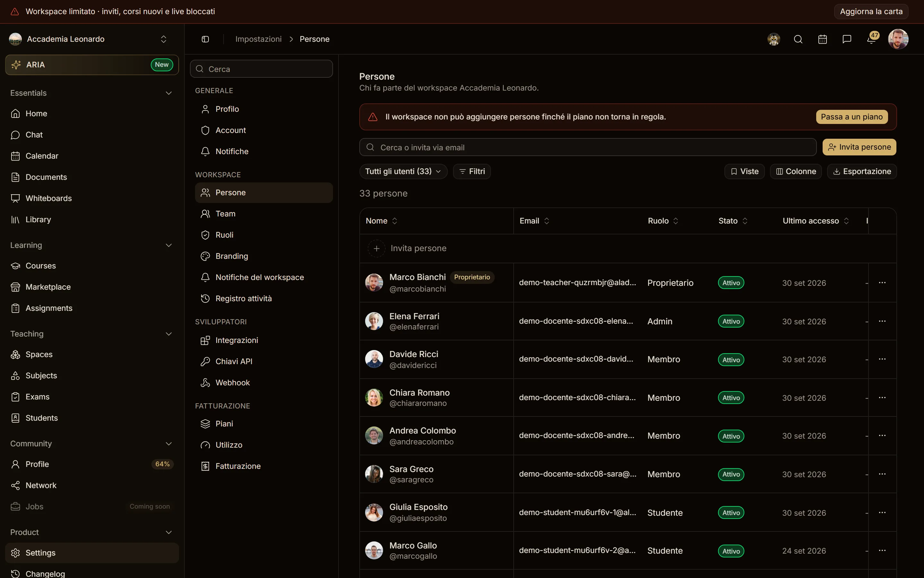Sort by Ultimo accesso column
The image size is (924, 578).
pos(816,221)
